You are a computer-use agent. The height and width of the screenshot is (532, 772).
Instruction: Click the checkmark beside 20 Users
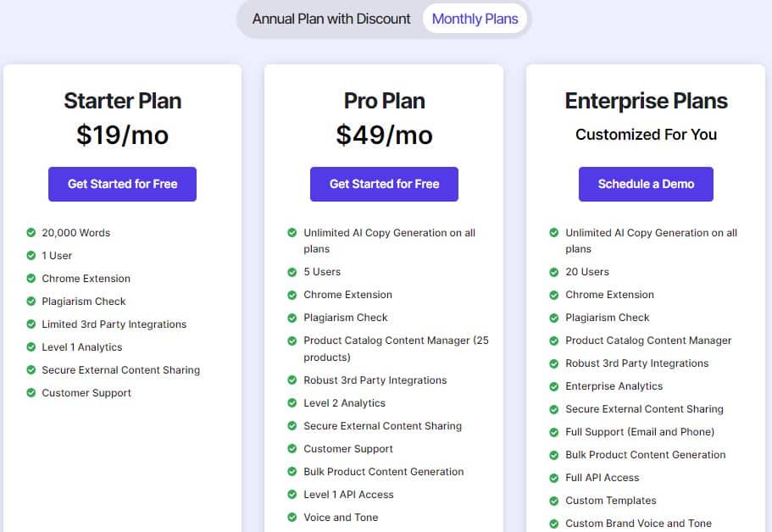554,272
